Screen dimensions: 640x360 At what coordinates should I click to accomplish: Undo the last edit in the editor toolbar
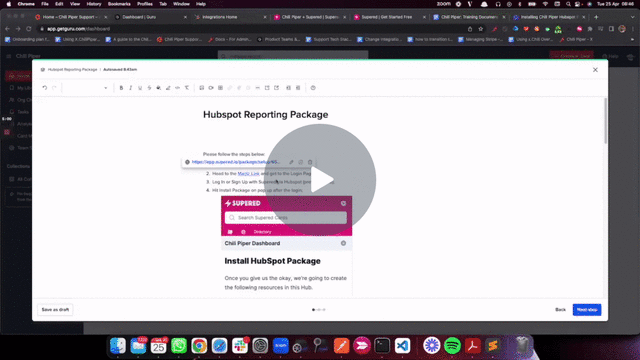(44, 88)
